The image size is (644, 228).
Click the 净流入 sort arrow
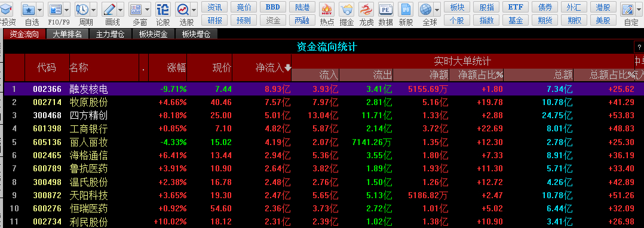click(287, 67)
